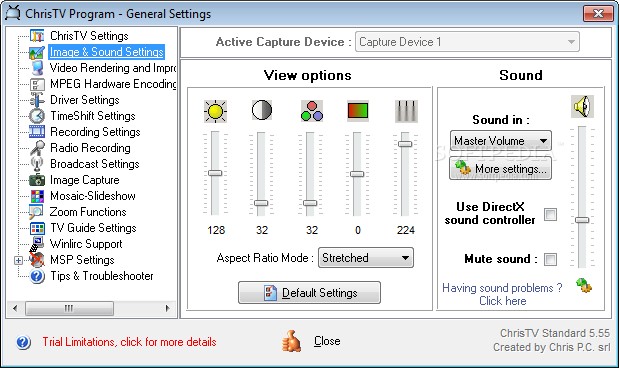Click the thumbs-up icon beside Close
Screen dimensions: 619x368
(x=291, y=341)
